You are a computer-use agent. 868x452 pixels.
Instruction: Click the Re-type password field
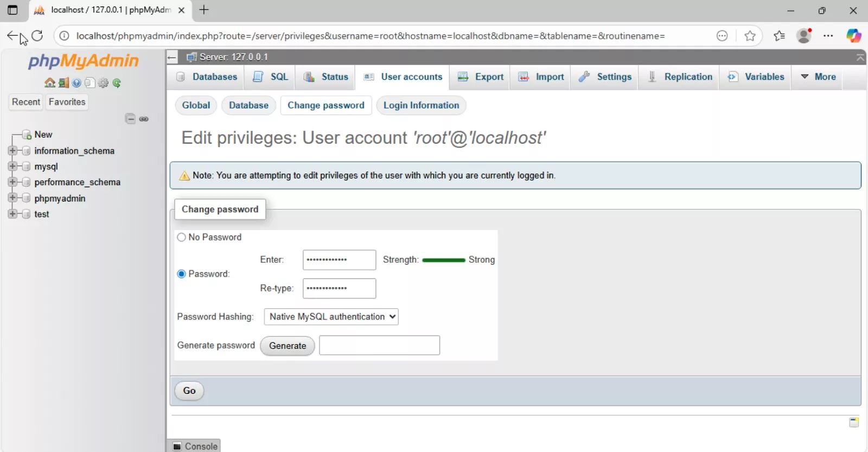tap(339, 289)
